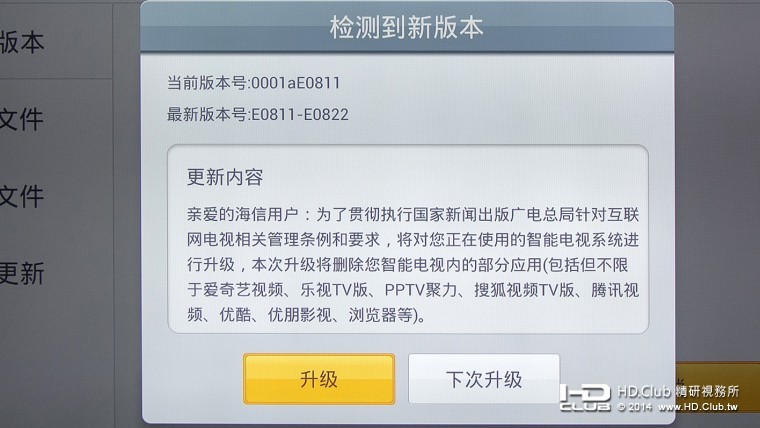Select the 版本 entry in the left menu
760x428 pixels.
(22, 42)
